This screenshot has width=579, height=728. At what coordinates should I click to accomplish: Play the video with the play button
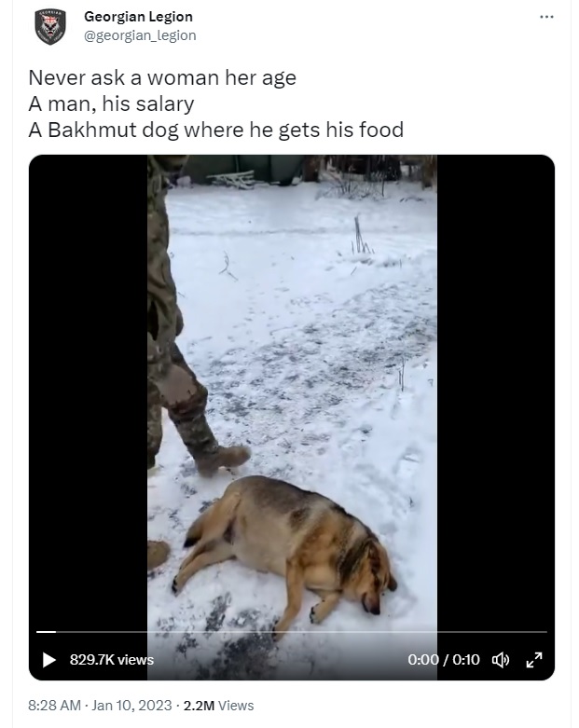tap(49, 659)
